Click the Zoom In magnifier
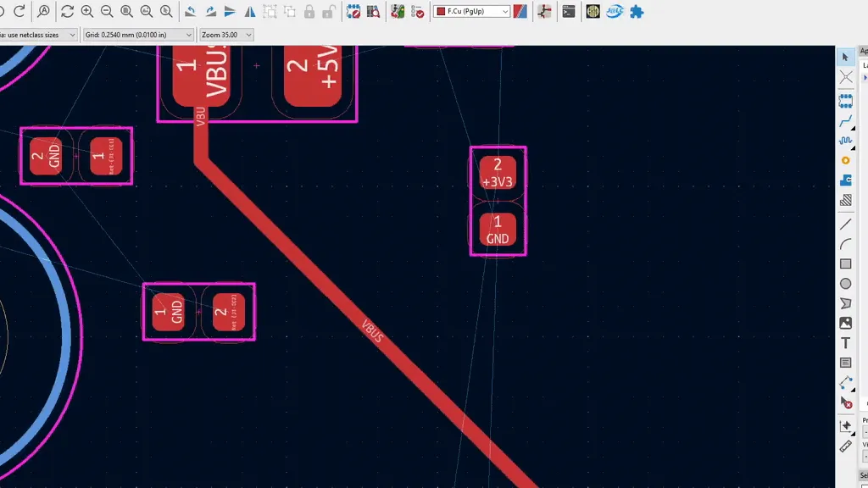Screen dimensions: 868x488 [x=87, y=11]
